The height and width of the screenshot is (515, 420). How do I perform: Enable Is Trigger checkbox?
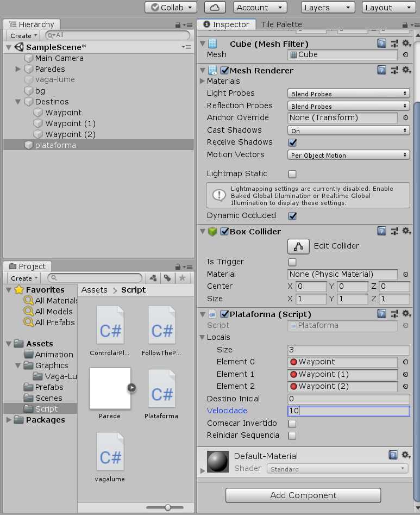[x=292, y=262]
